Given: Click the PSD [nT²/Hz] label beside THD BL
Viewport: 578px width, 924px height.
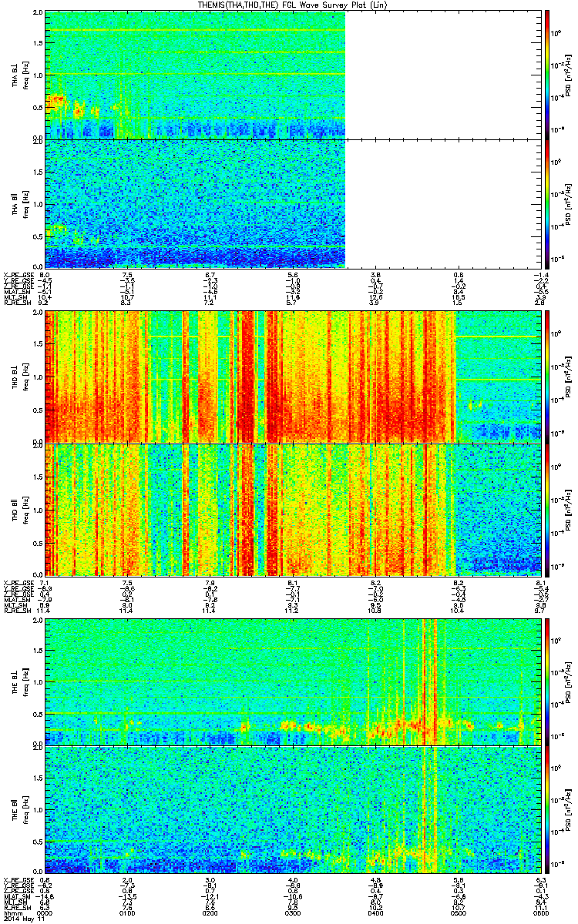Looking at the screenshot, I should coord(569,376).
